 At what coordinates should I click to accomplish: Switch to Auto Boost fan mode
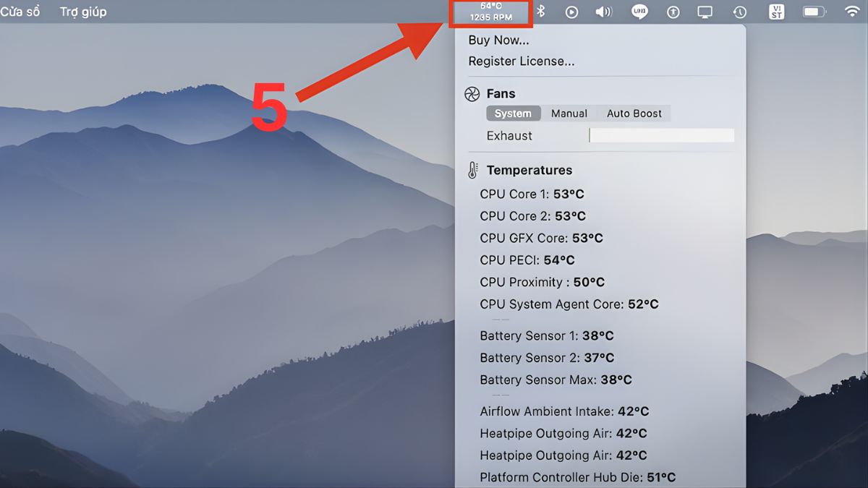coord(633,113)
